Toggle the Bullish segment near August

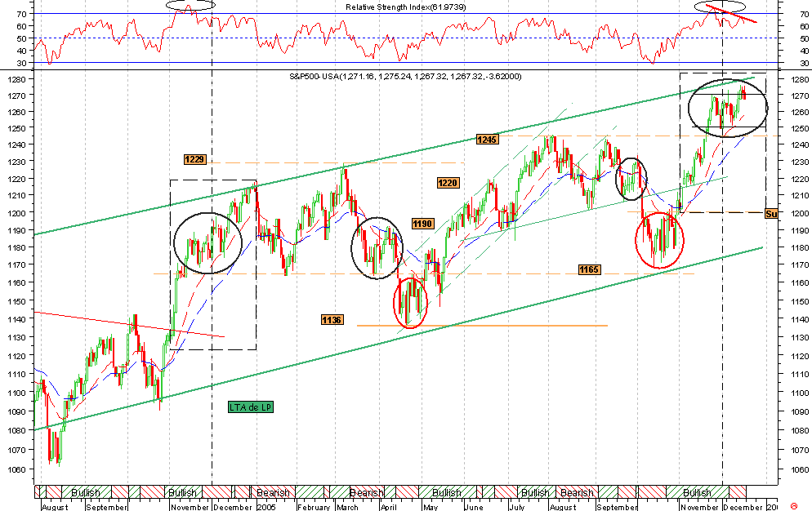84,492
